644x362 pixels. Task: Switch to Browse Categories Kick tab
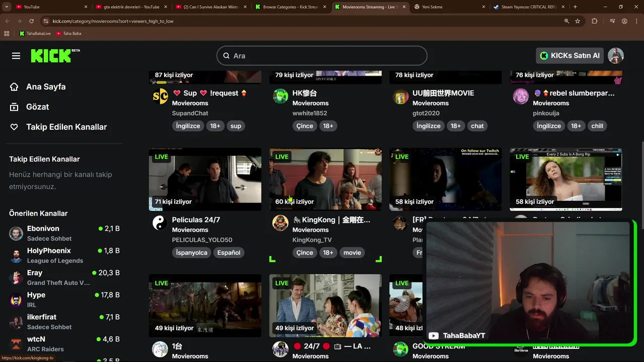tap(290, 7)
